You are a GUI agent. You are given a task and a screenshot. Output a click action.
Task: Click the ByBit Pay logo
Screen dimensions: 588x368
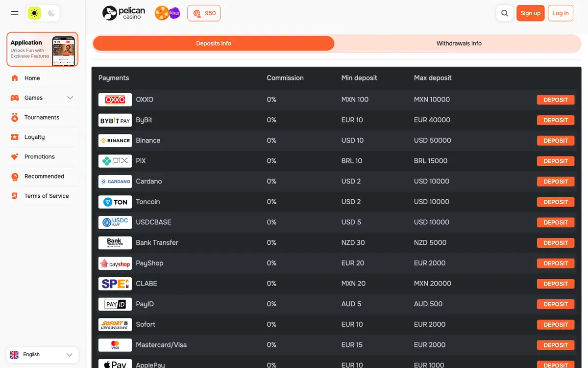coord(115,120)
